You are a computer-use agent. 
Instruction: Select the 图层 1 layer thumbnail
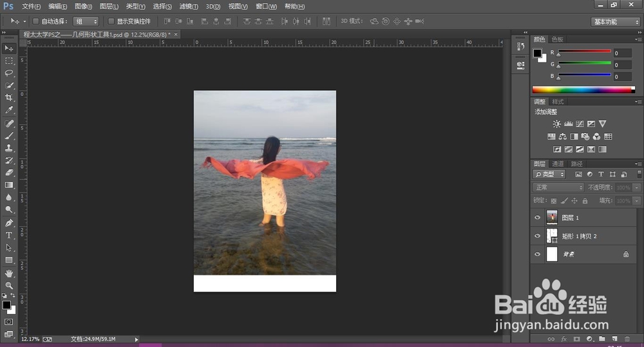(x=552, y=217)
